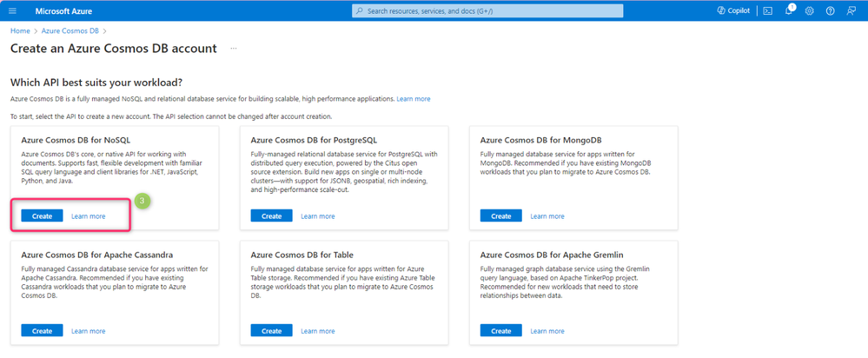Click the Azure Cosmos DB for NoSQL heading

76,139
